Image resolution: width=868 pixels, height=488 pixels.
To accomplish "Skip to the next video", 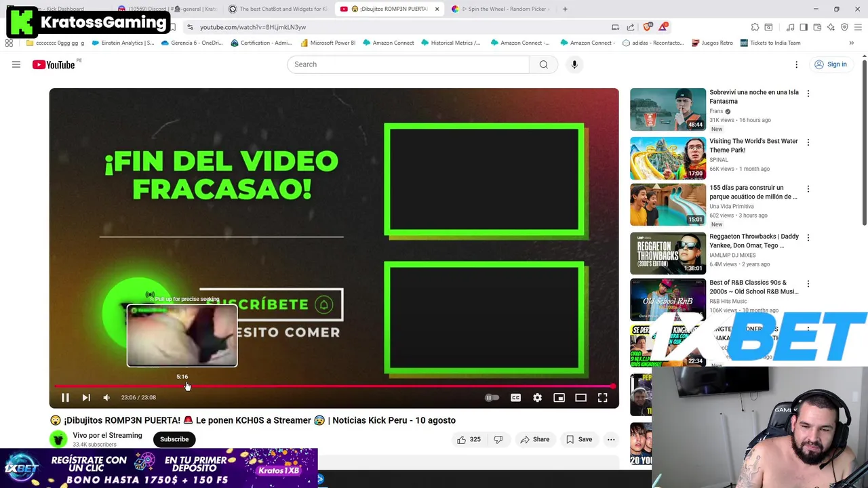I will coord(86,398).
